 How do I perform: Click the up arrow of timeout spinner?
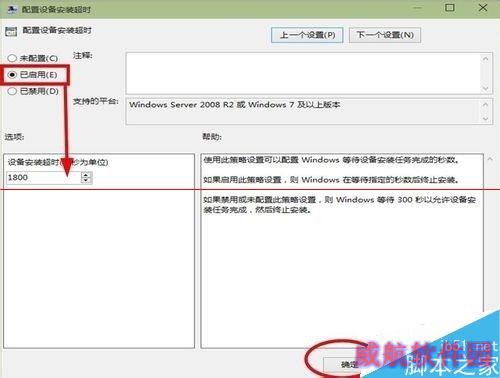click(86, 175)
